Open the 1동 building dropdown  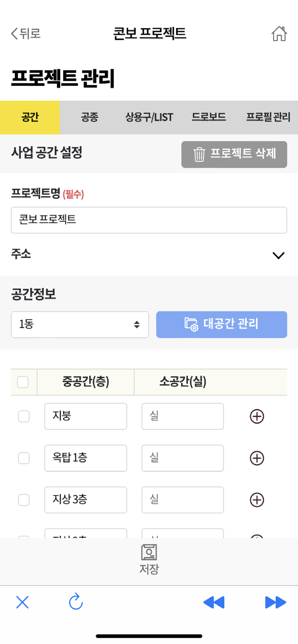(x=80, y=324)
